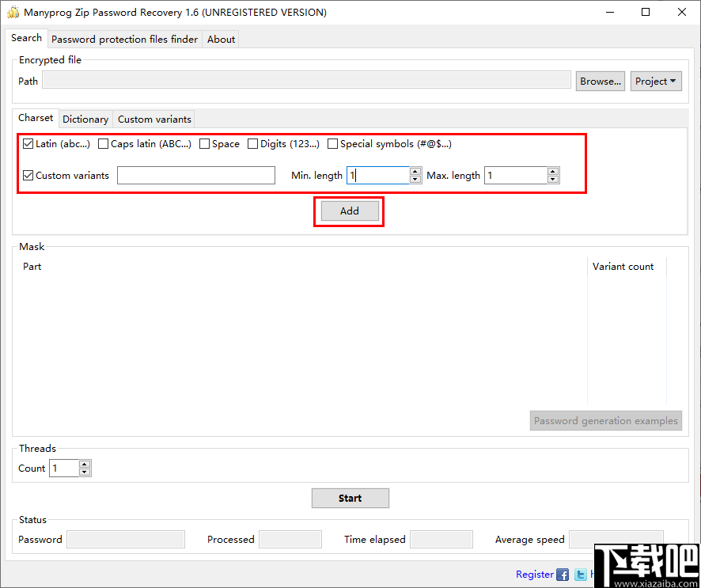Enable the Digits (123...) checkbox

click(x=252, y=143)
